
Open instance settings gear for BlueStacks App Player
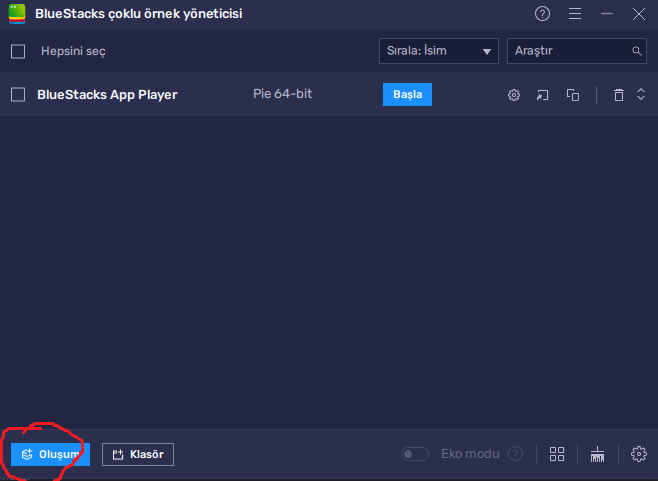514,95
